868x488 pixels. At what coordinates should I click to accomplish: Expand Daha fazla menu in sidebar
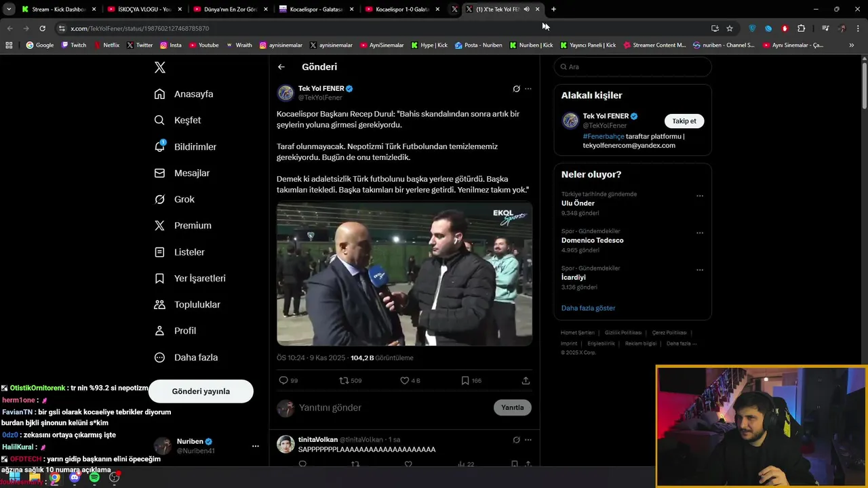click(186, 357)
